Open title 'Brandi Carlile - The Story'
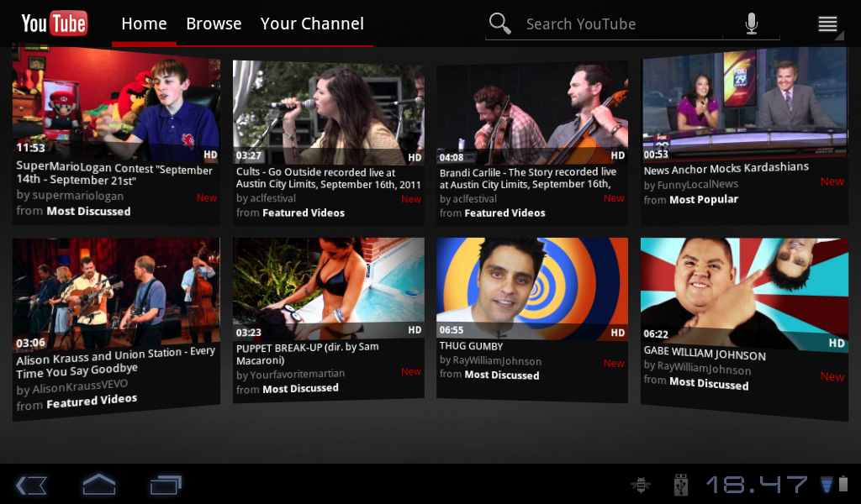This screenshot has height=504, width=861. click(x=528, y=178)
